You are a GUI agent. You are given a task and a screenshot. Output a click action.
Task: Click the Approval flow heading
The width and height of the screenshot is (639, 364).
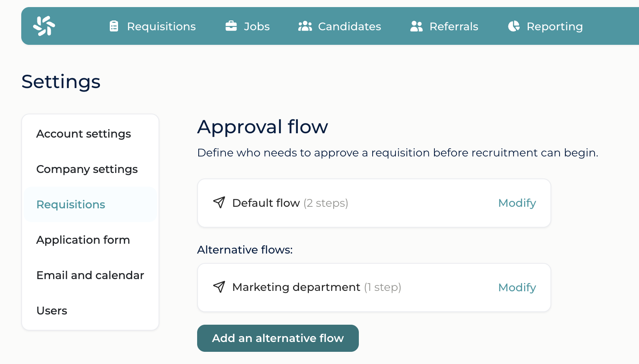coord(262,127)
